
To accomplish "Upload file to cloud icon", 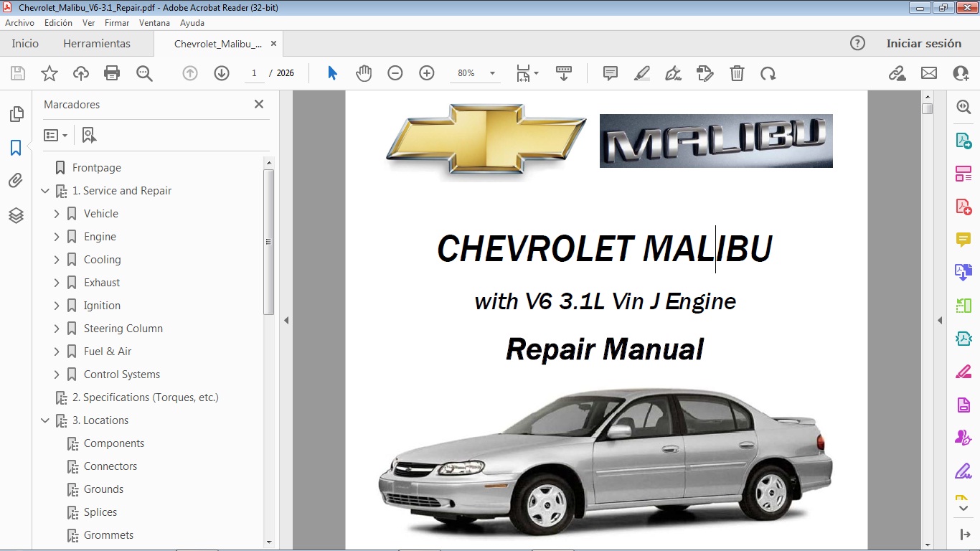I will coord(81,73).
